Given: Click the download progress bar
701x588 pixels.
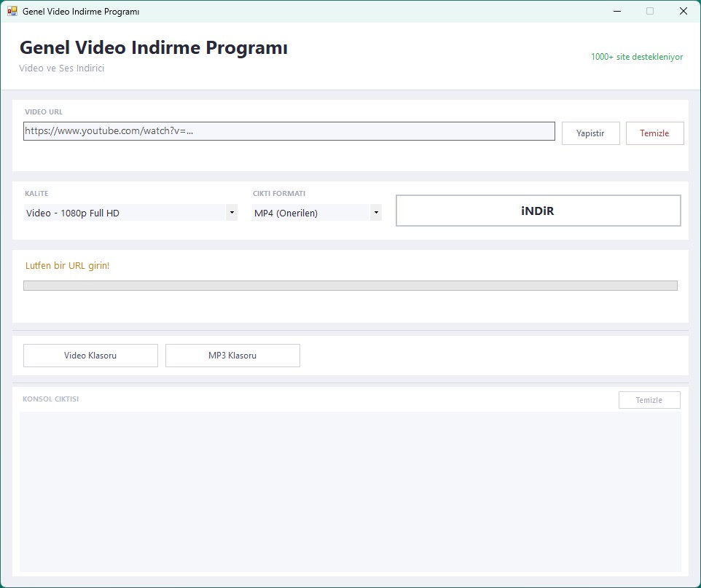Looking at the screenshot, I should tap(350, 286).
